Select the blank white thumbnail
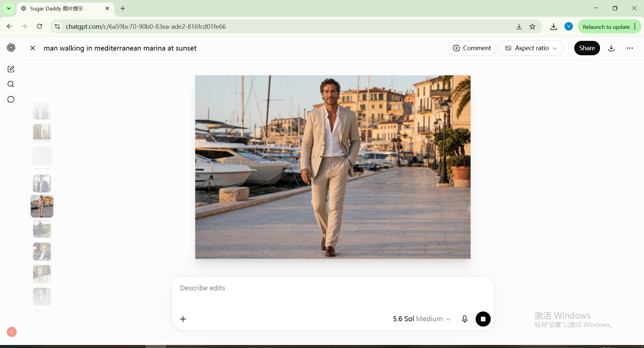The image size is (644, 348). [42, 155]
